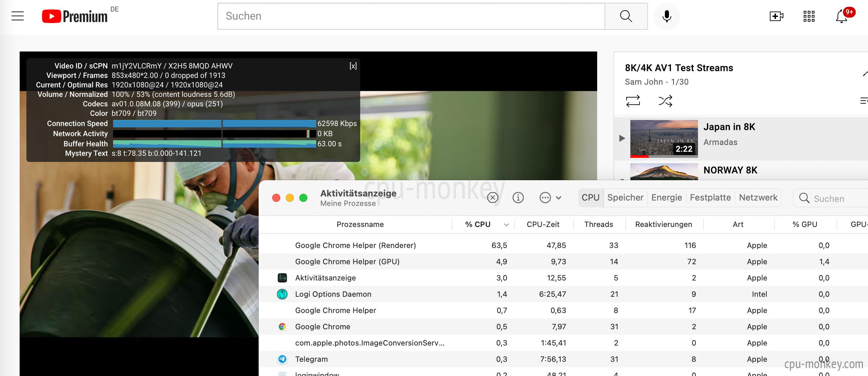868x376 pixels.
Task: Click the 63,5 CPU value cell
Action: coord(499,245)
